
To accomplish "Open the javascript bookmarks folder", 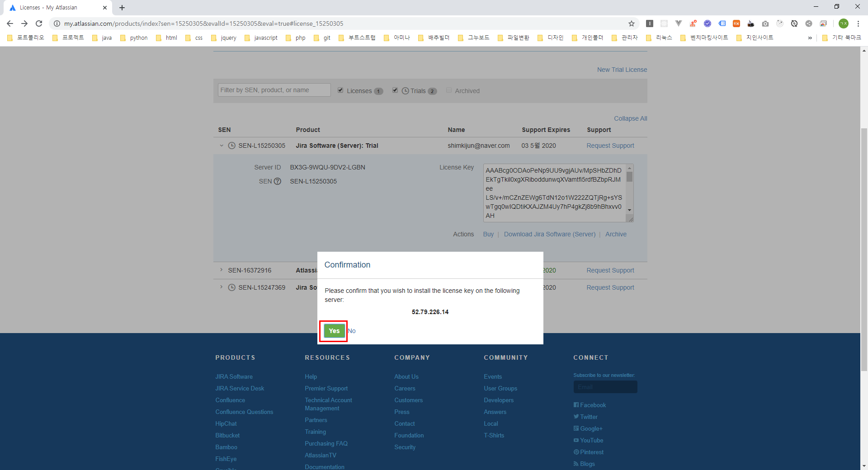I will (x=261, y=38).
